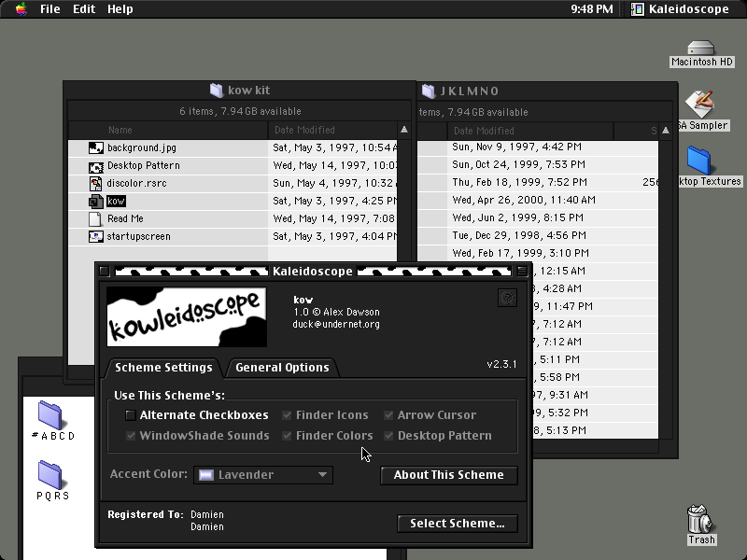
Task: Click the startupscreen file icon
Action: [96, 236]
